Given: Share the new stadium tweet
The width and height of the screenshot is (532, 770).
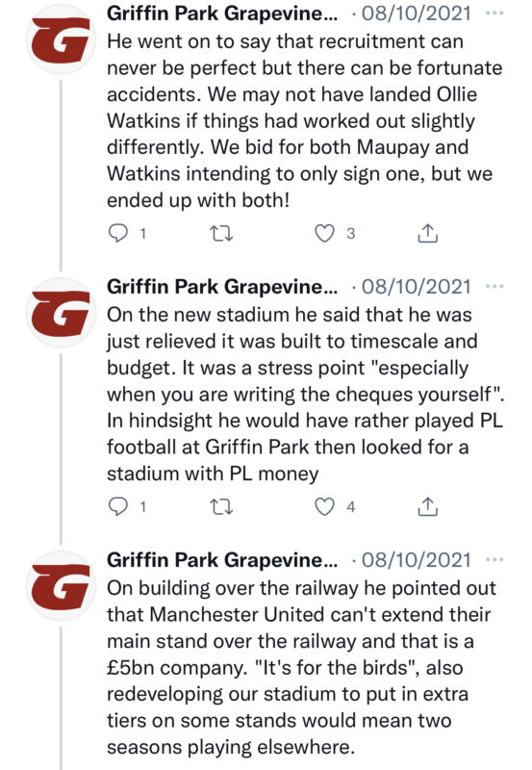Looking at the screenshot, I should coord(427,506).
